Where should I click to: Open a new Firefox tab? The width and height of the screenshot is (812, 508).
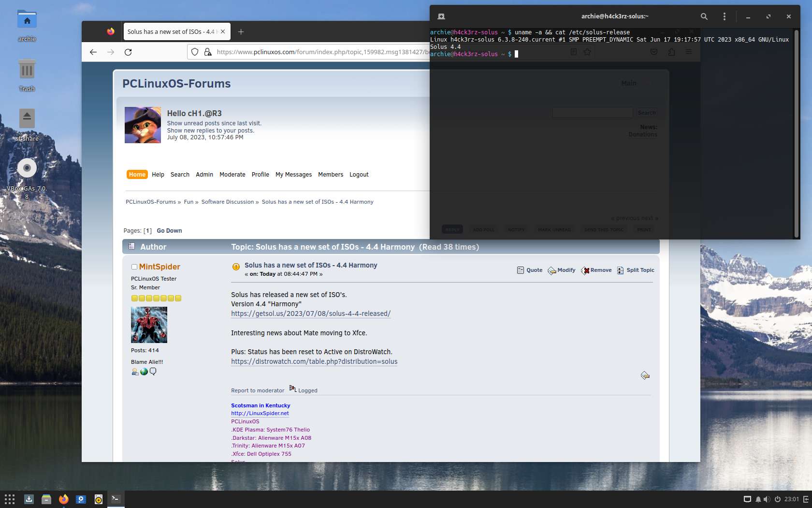[241, 31]
